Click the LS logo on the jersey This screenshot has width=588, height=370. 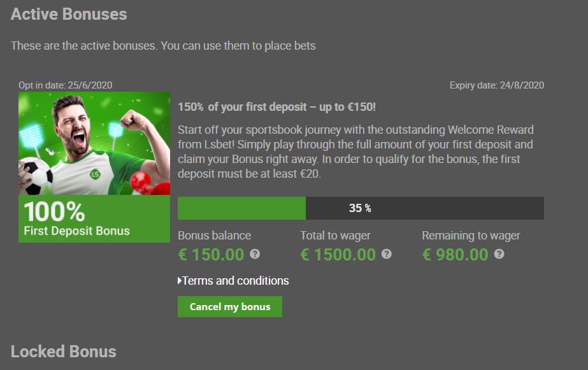95,174
